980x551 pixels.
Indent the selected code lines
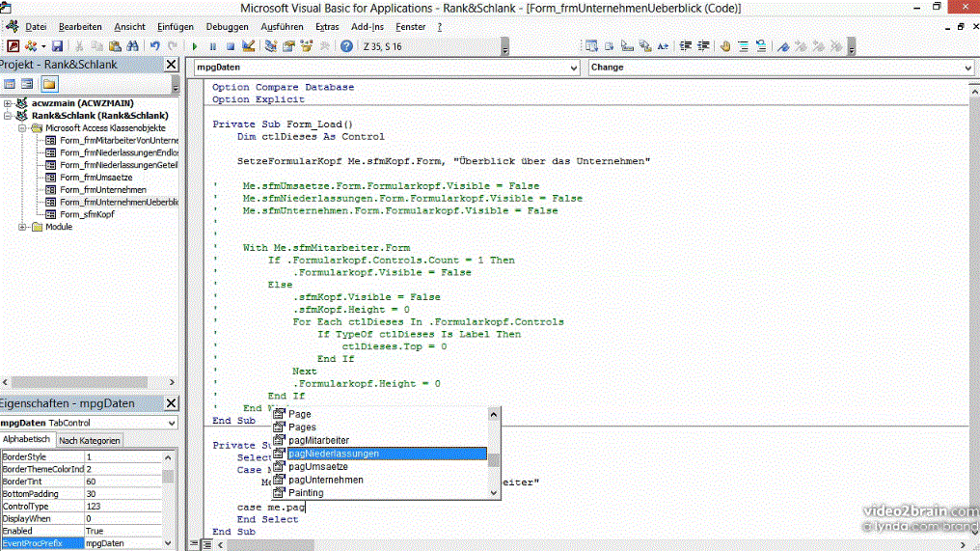point(686,46)
